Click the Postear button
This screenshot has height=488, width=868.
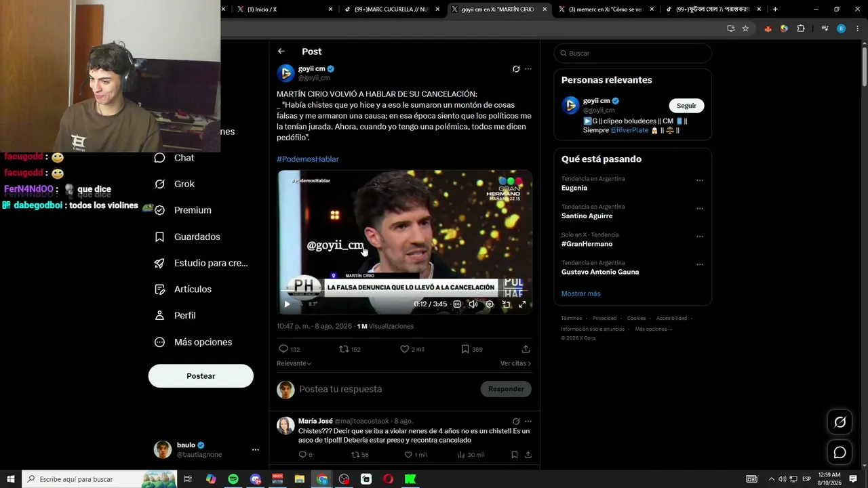201,376
